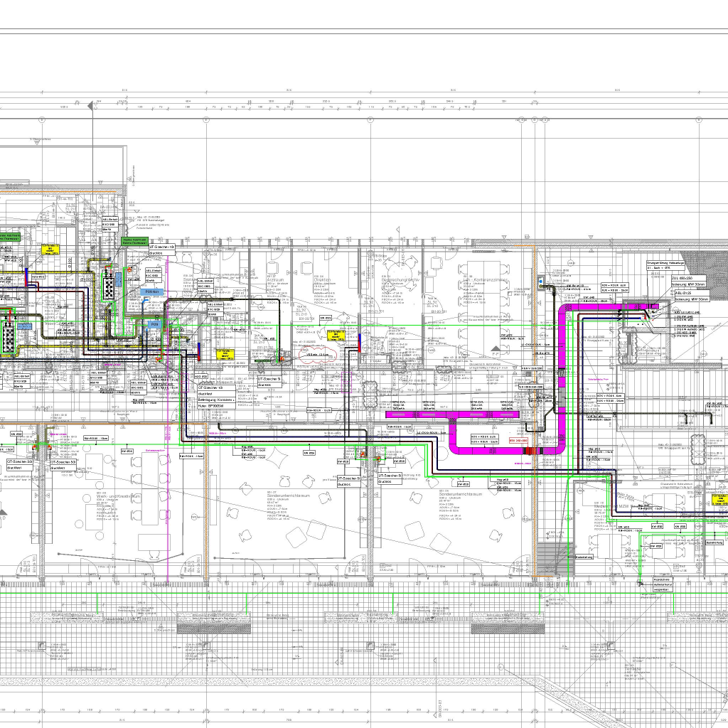The image size is (728, 728).
Task: Click the small blue "P09" tag
Action: [x=154, y=324]
